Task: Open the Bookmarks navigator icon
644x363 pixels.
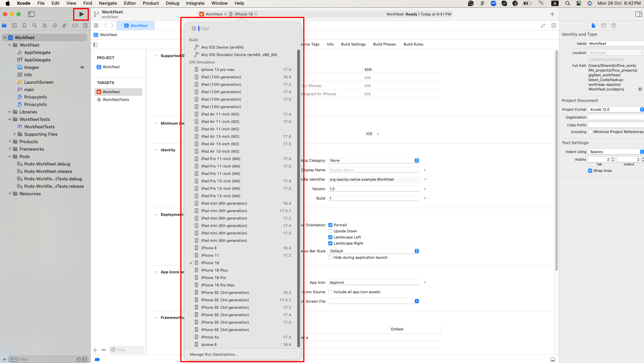Action: [x=25, y=26]
